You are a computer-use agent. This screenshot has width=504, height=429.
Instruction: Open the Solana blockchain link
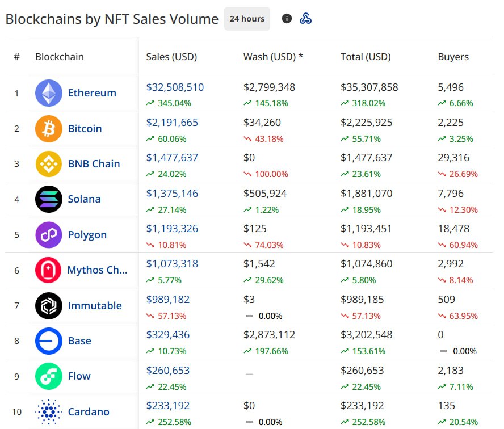[84, 199]
